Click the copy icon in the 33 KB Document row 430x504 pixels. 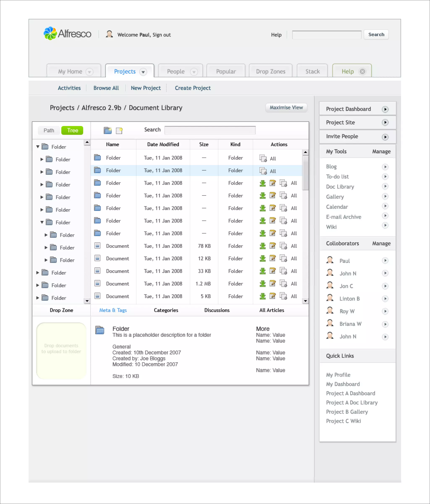click(283, 271)
